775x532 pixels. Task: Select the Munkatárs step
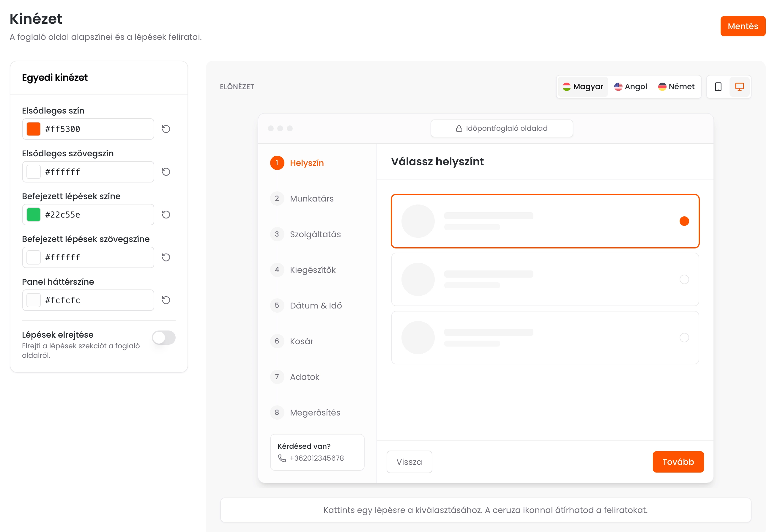(x=302, y=199)
